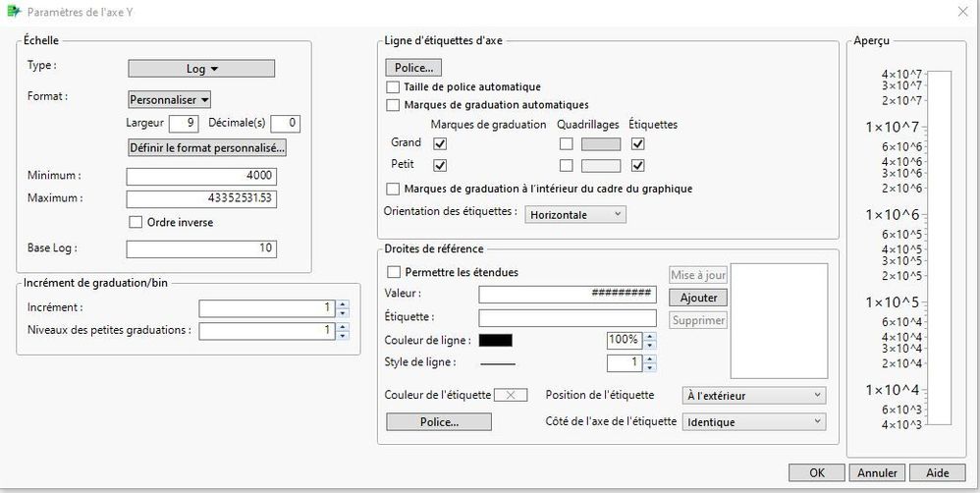Confirm with the OK button

point(817,473)
